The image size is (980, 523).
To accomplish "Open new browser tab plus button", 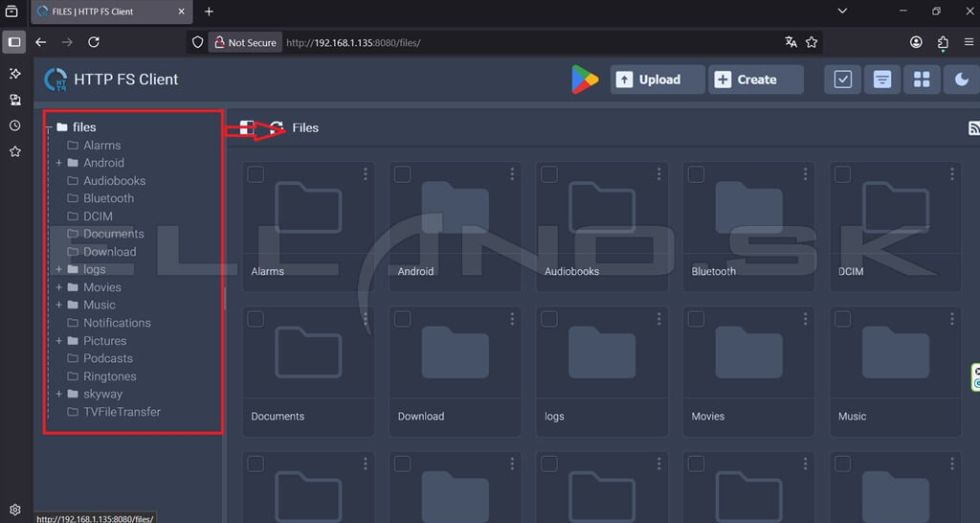I will [x=209, y=11].
